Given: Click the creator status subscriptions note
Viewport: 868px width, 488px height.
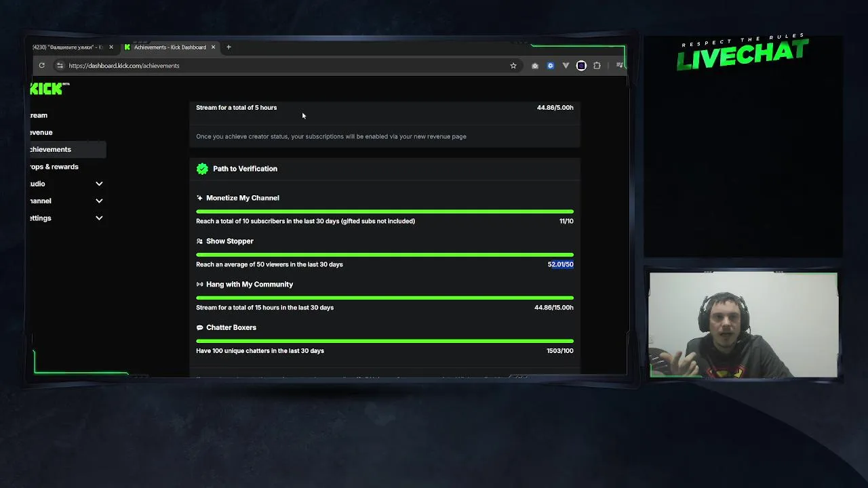Looking at the screenshot, I should [331, 137].
